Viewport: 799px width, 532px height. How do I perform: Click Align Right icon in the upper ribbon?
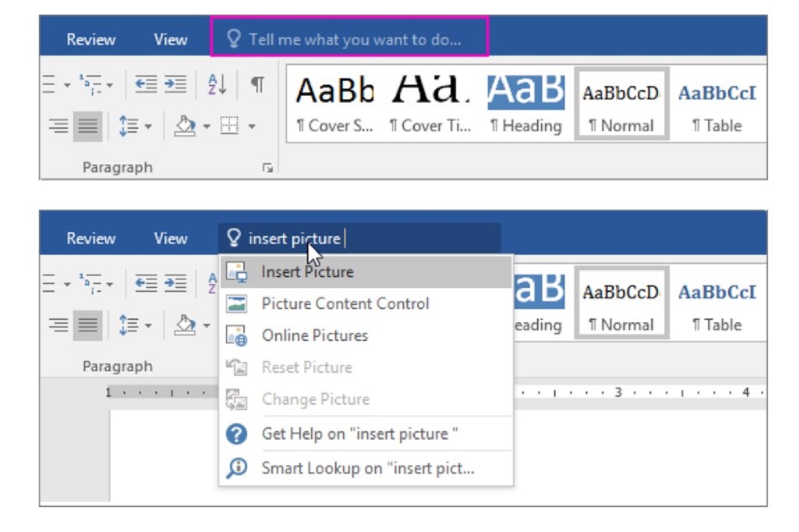[59, 126]
